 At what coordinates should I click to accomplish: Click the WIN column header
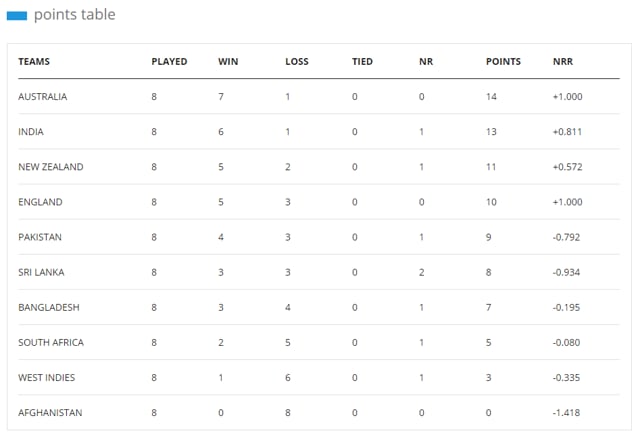click(228, 62)
